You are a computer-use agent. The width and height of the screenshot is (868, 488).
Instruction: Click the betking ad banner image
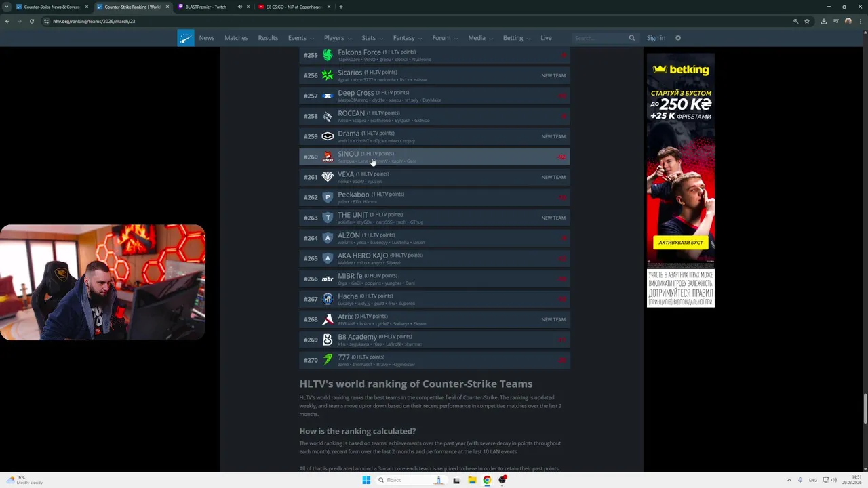[680, 180]
